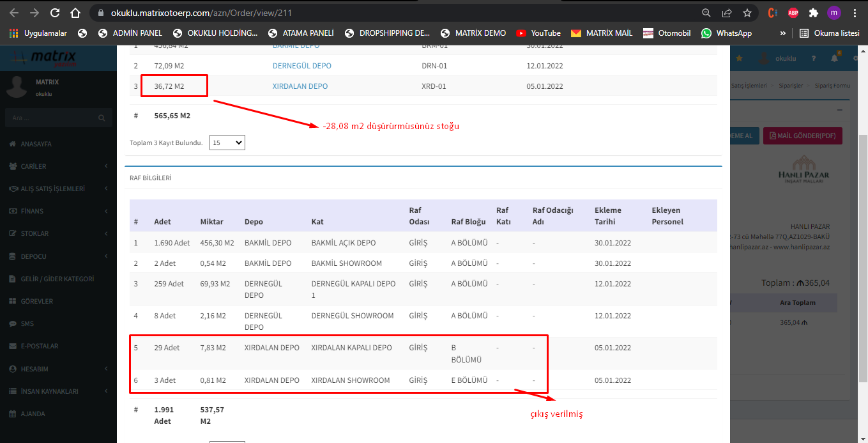The width and height of the screenshot is (868, 443).
Task: Click the sidebar search magnifier icon
Action: [102, 118]
